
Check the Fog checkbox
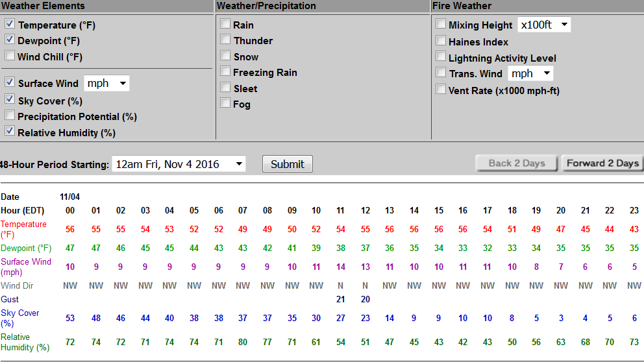(225, 103)
